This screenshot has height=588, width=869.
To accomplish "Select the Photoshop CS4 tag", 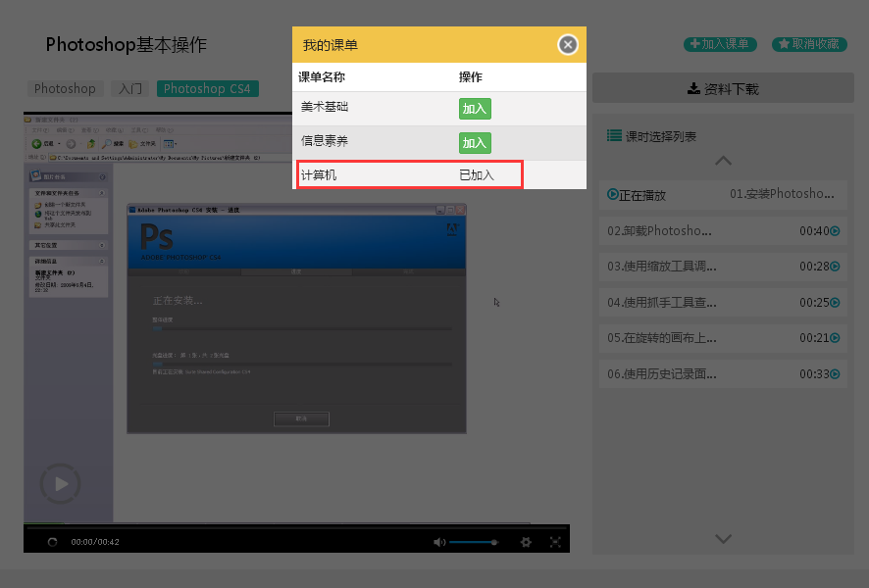I will [x=207, y=88].
